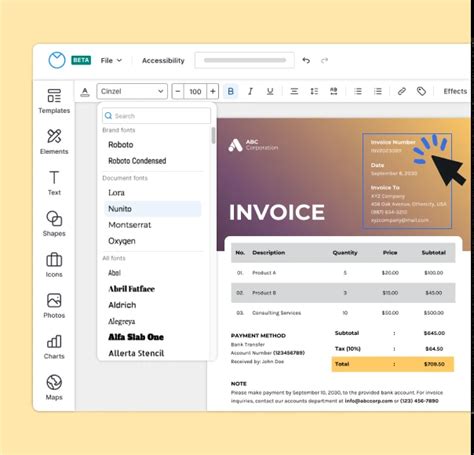Viewport: 474px width, 455px height.
Task: Select the Roboto Condensed font
Action: [x=137, y=161]
